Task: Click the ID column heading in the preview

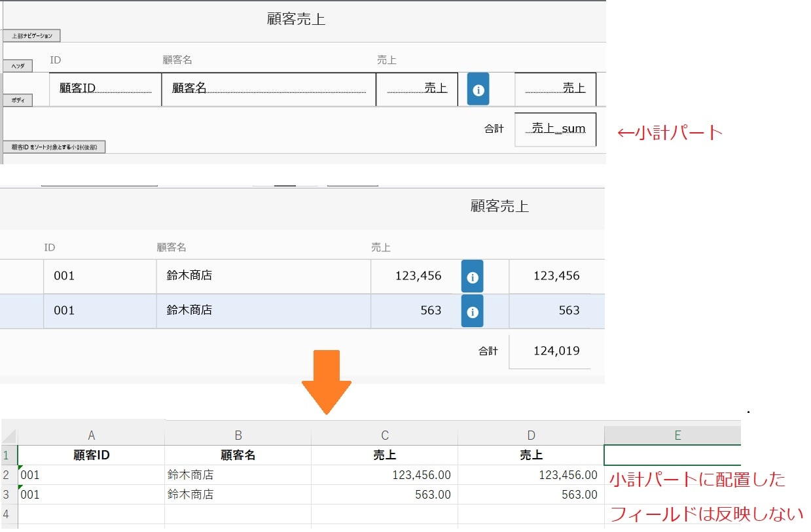Action: (50, 247)
